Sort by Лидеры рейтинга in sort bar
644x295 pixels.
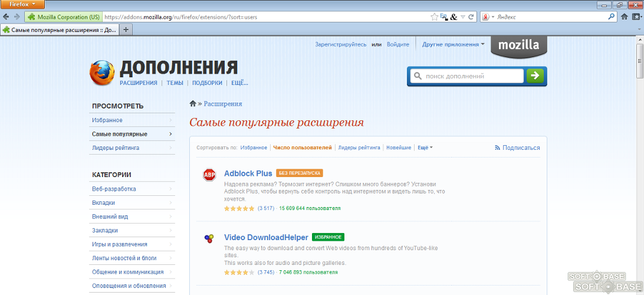(x=359, y=147)
